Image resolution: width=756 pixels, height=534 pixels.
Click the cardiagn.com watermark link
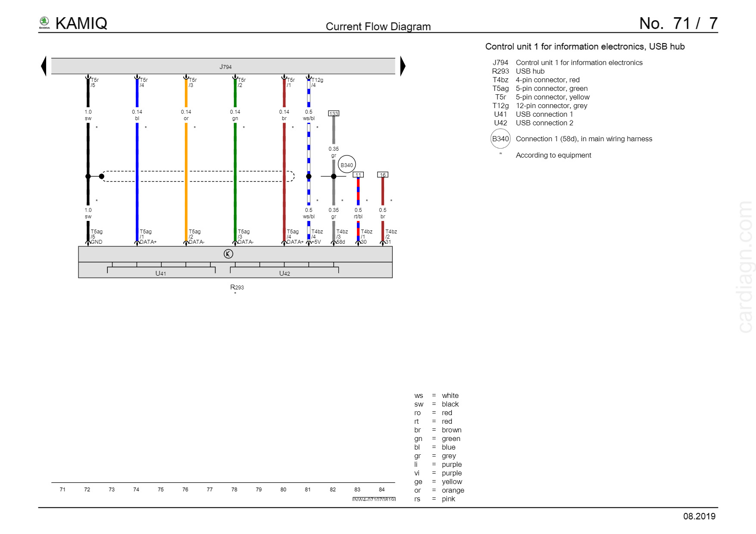point(745,267)
